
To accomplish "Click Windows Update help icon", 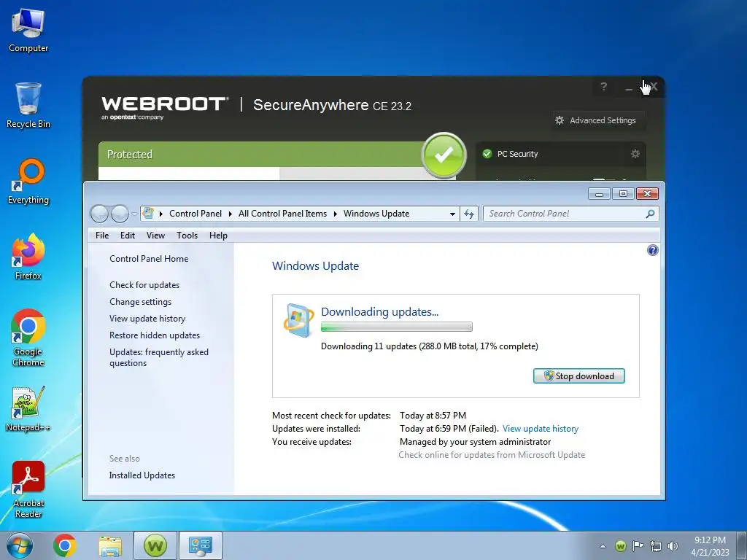I will click(653, 250).
